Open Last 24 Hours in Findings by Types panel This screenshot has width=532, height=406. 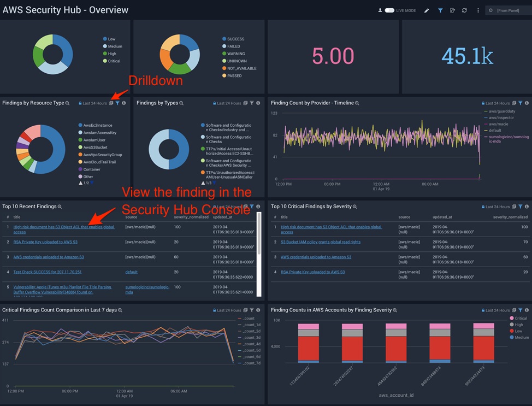coord(227,103)
